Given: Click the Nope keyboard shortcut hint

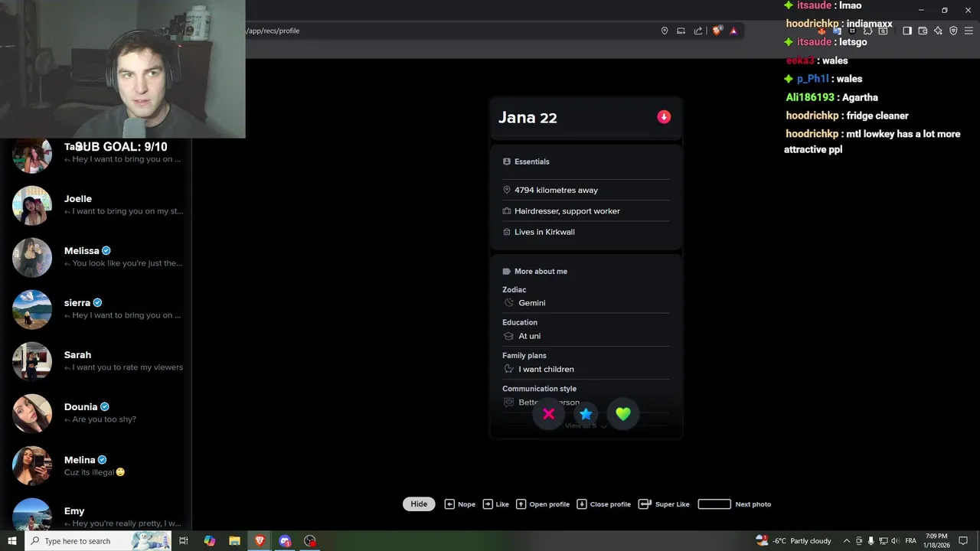Looking at the screenshot, I should click(460, 504).
